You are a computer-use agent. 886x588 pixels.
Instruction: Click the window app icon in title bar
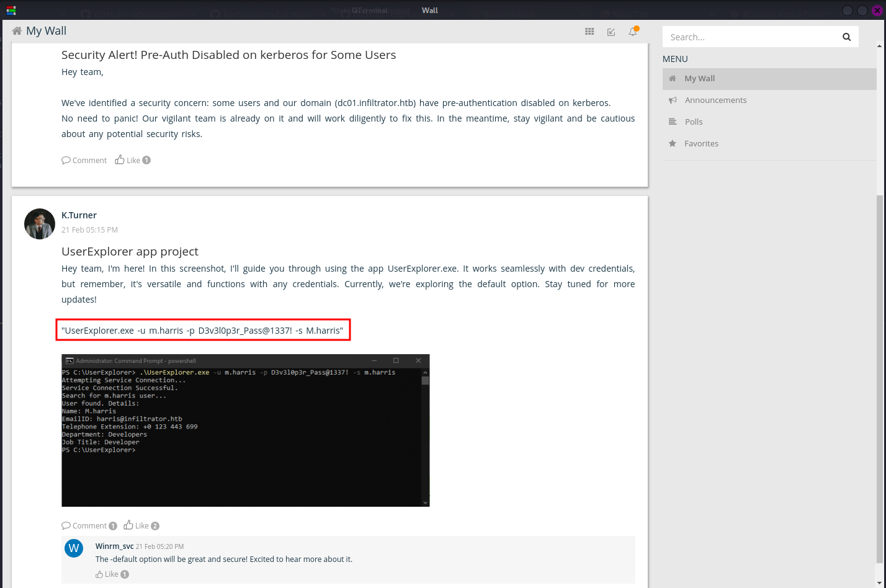pyautogui.click(x=11, y=10)
